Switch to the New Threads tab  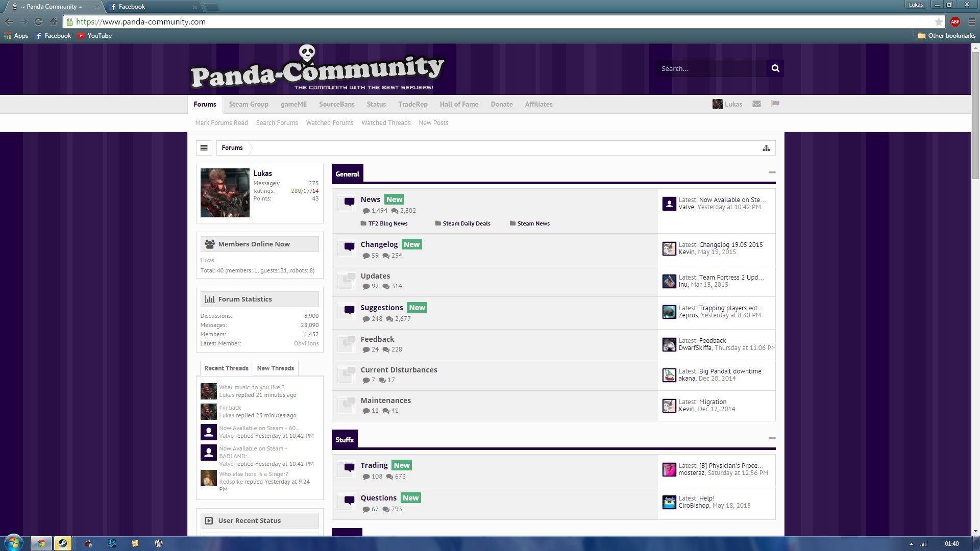point(275,368)
